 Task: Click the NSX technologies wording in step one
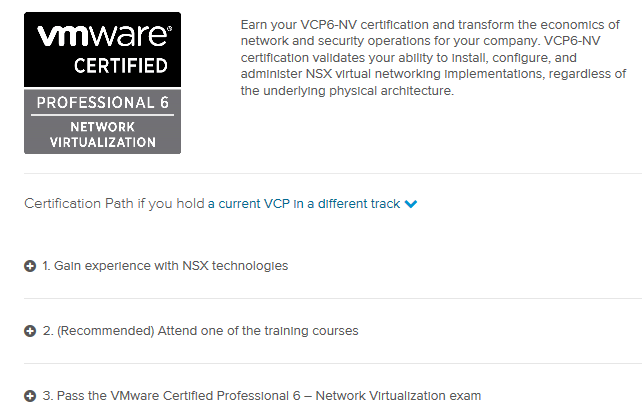click(235, 266)
